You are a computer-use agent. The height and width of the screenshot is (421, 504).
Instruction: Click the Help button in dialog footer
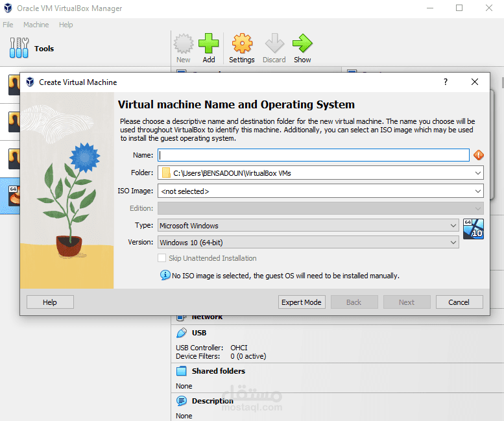click(50, 302)
